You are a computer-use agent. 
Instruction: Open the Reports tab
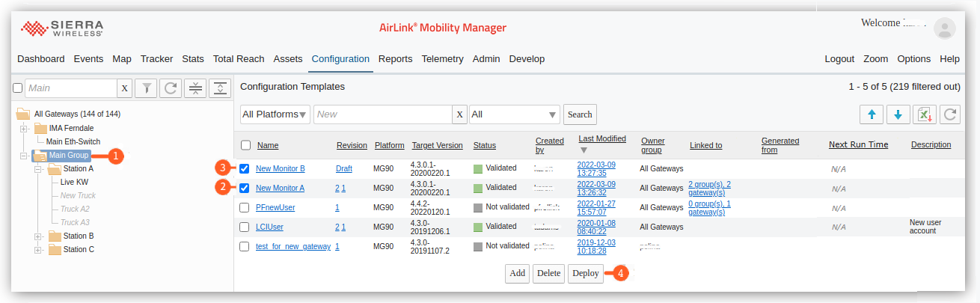[x=395, y=58]
